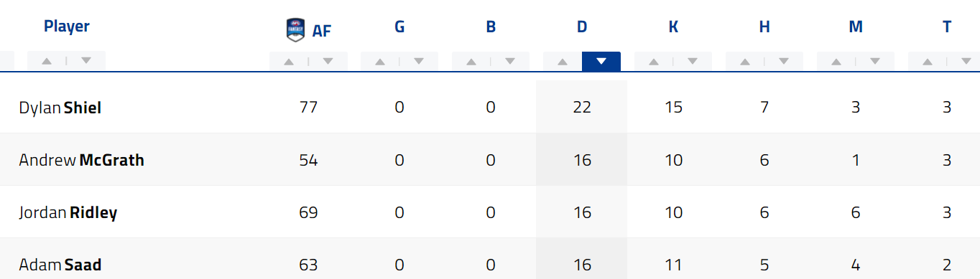Sort Kicks (K) column descending
The width and height of the screenshot is (980, 279).
click(693, 61)
